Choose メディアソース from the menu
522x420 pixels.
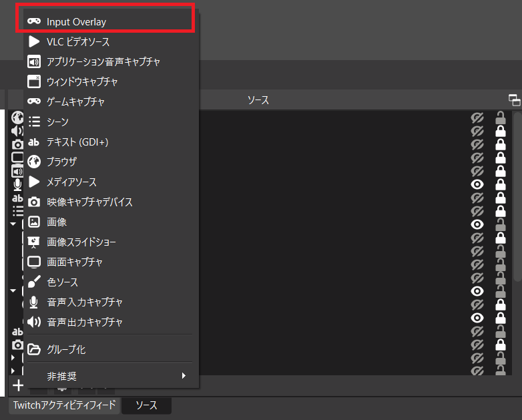(71, 182)
